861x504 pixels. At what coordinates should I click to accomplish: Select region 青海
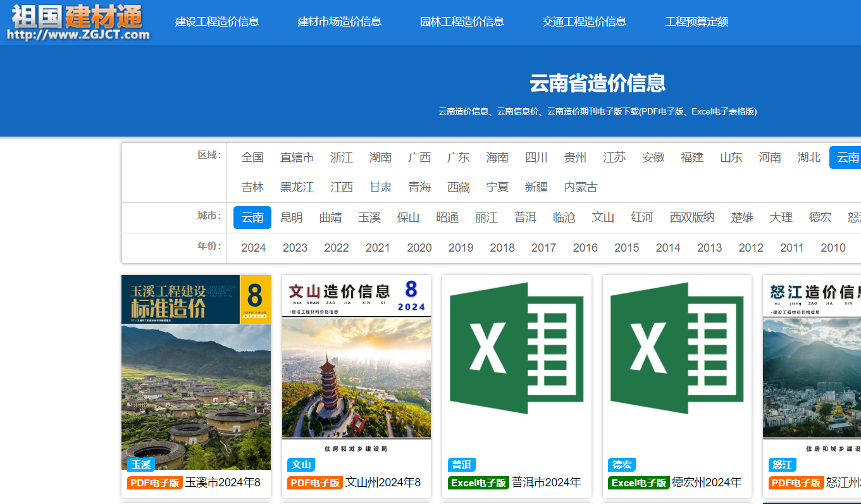pyautogui.click(x=419, y=187)
